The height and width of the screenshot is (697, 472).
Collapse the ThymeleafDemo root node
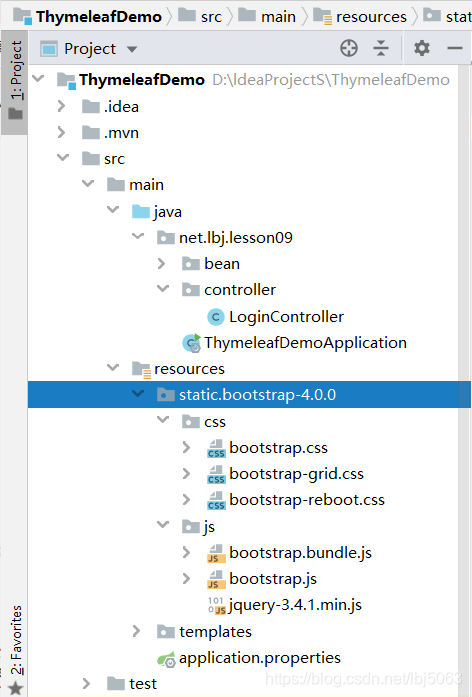[x=39, y=79]
